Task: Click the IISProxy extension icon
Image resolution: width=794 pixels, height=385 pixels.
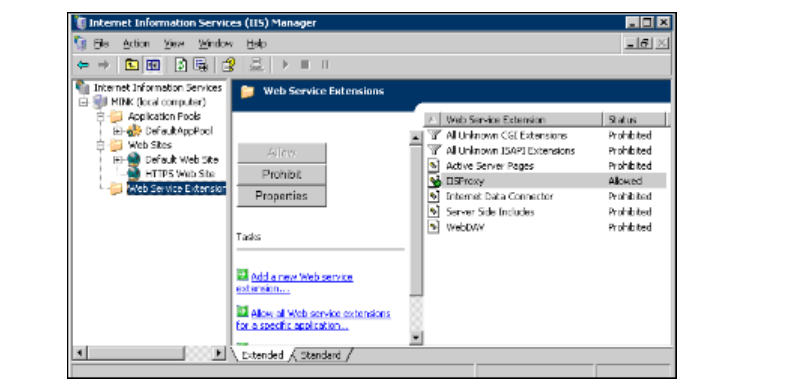Action: point(434,181)
